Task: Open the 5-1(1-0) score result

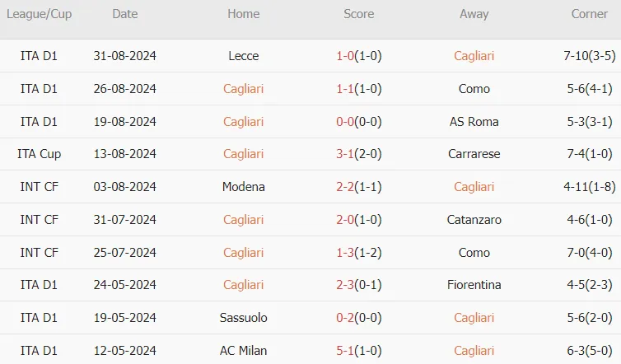Action: point(359,351)
